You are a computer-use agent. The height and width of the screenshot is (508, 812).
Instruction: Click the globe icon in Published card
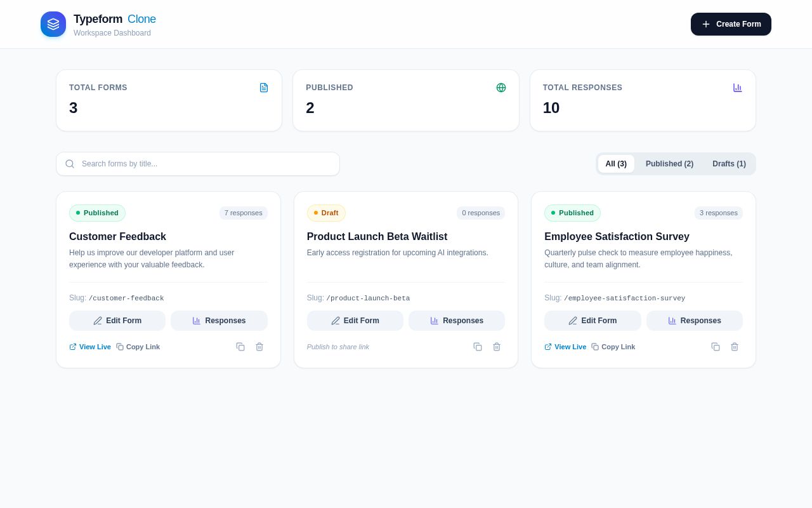click(501, 88)
